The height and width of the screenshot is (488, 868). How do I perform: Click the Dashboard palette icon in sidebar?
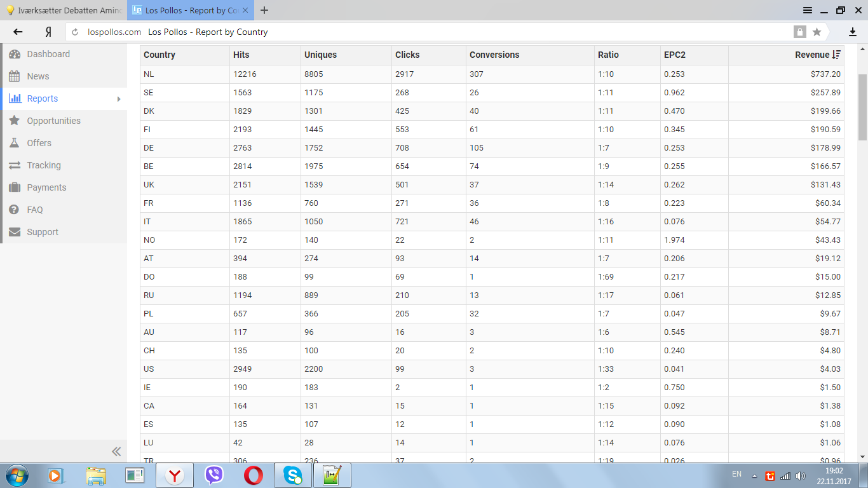15,55
